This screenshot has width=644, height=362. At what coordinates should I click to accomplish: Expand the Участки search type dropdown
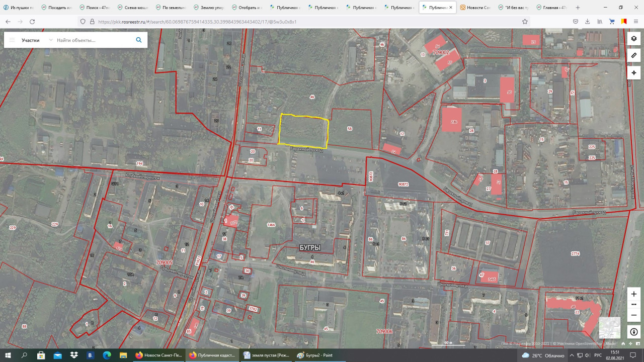tap(51, 40)
